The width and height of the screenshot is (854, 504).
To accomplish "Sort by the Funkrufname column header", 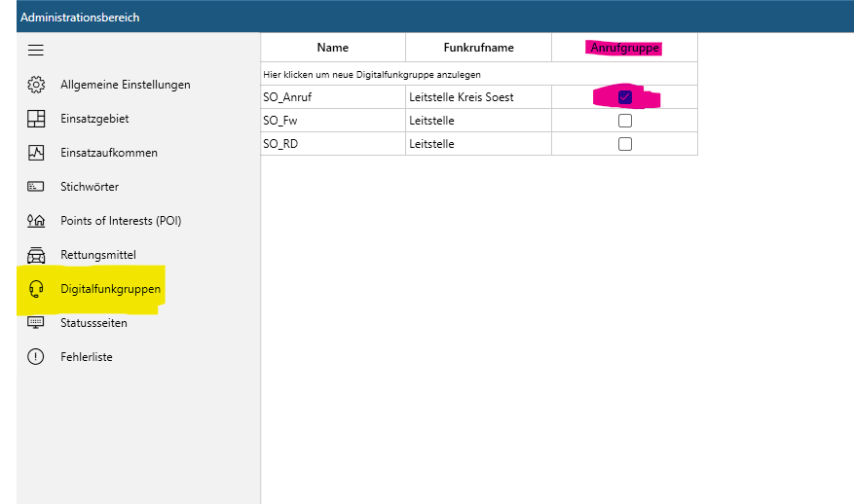I will 478,48.
